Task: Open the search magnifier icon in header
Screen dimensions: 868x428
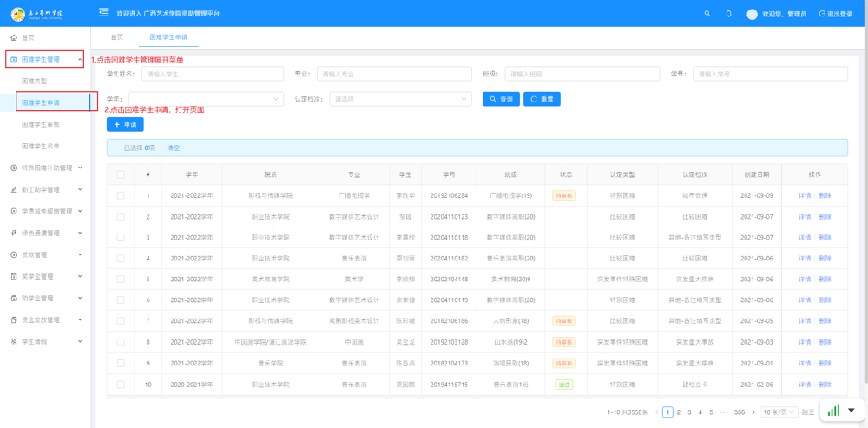Action: [707, 14]
